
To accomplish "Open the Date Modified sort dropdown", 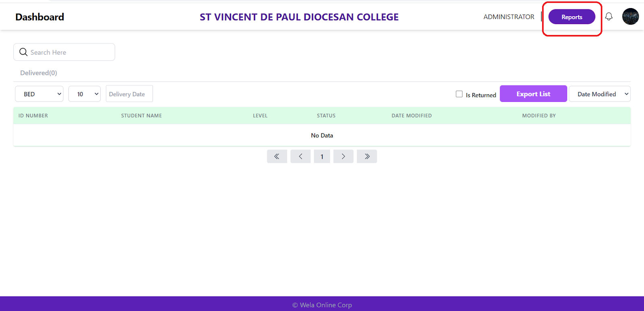I will (x=599, y=94).
